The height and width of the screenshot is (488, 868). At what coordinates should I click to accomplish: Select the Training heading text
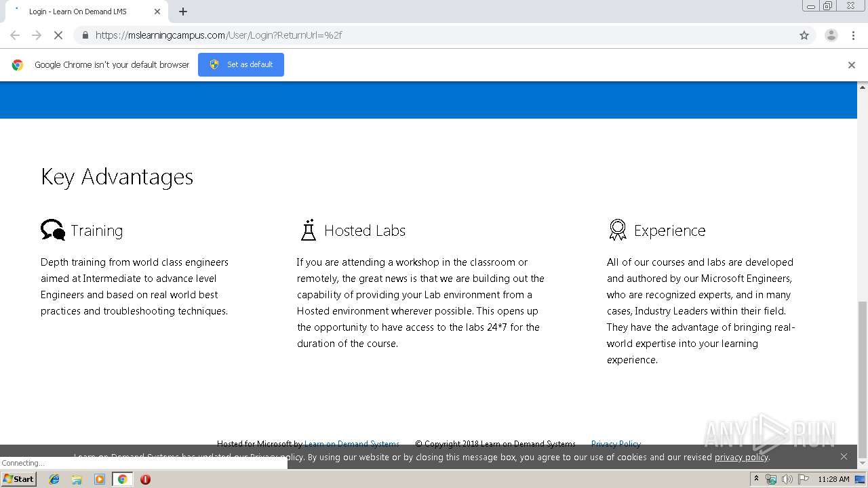coord(97,230)
